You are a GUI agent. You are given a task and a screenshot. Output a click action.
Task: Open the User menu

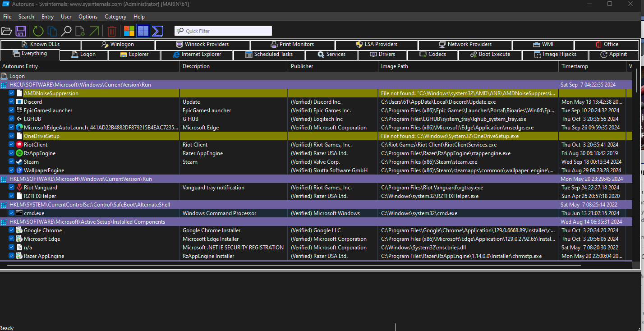[x=66, y=17]
